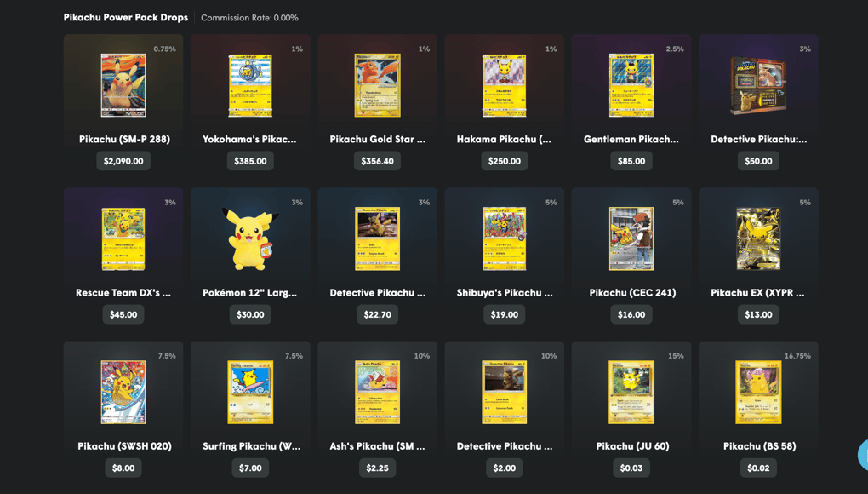868x494 pixels.
Task: Open Yokohama's Pikachu card image
Action: pos(250,85)
